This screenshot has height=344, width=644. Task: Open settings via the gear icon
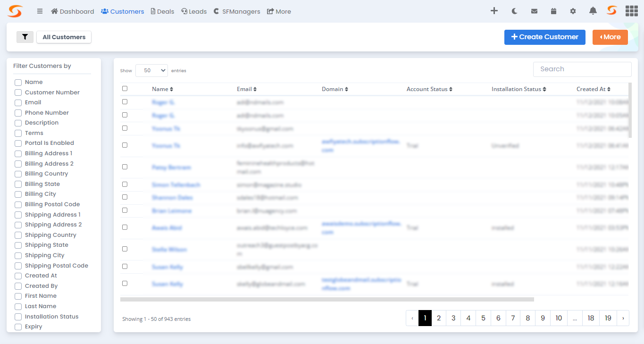click(x=573, y=10)
